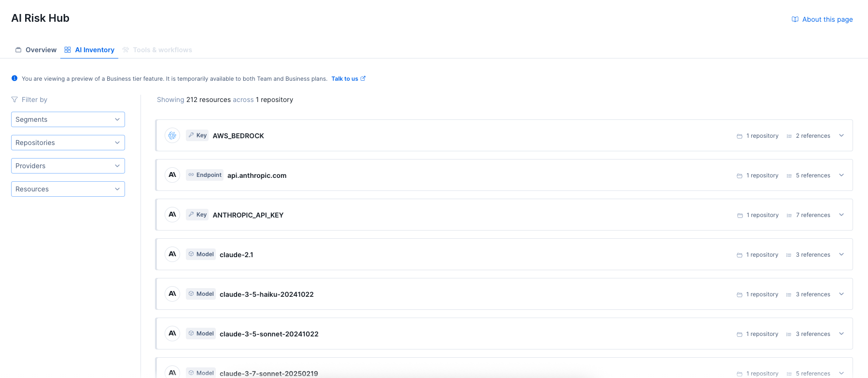Open the Segments filter dropdown
Image resolution: width=868 pixels, height=378 pixels.
coord(68,119)
